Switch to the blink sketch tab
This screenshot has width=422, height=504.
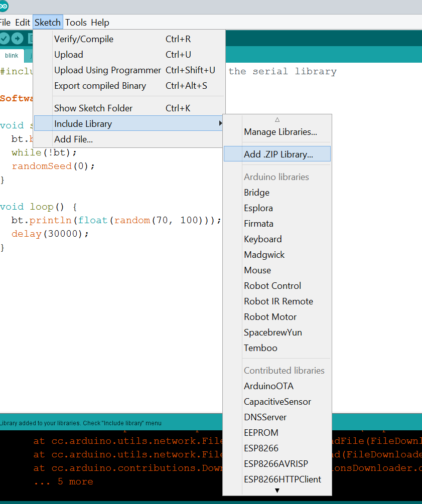point(12,56)
